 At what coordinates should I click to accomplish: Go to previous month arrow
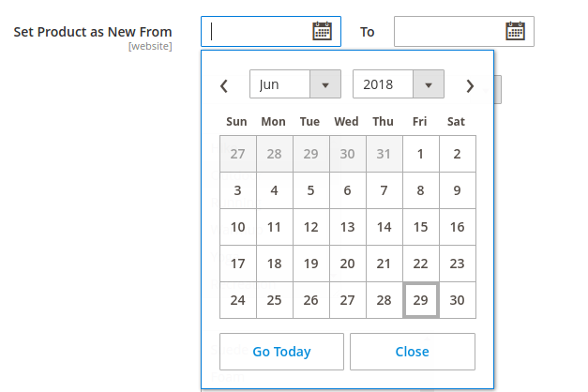coord(224,85)
